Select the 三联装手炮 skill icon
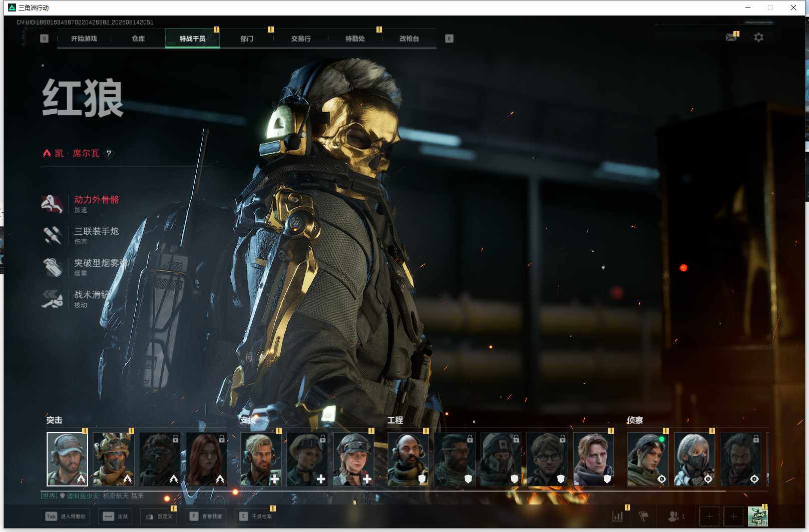Screen dimensions: 809x532 click(x=52, y=235)
